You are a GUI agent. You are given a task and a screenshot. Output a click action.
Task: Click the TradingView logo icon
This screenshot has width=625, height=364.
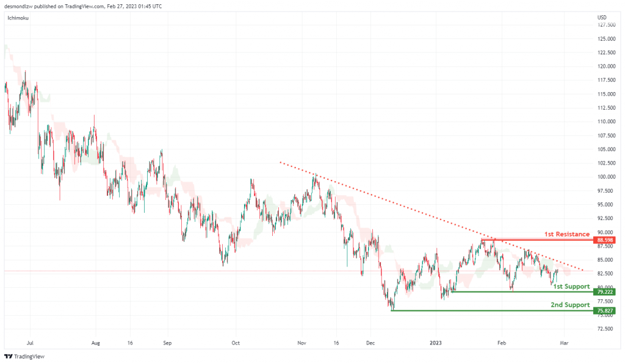coord(9,357)
